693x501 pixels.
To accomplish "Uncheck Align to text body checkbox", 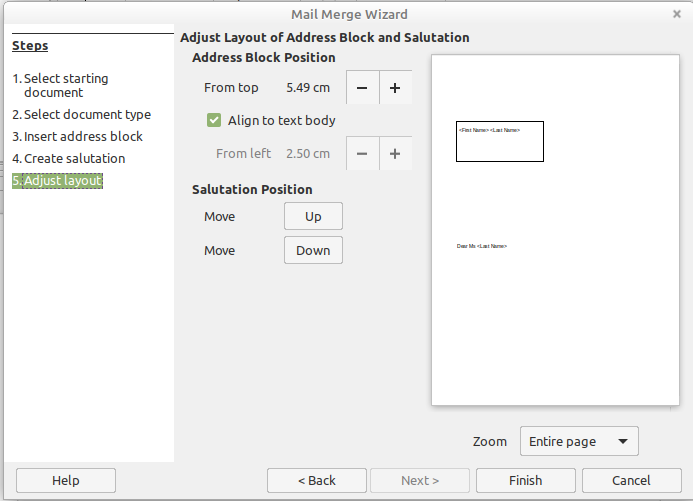I will [x=214, y=120].
